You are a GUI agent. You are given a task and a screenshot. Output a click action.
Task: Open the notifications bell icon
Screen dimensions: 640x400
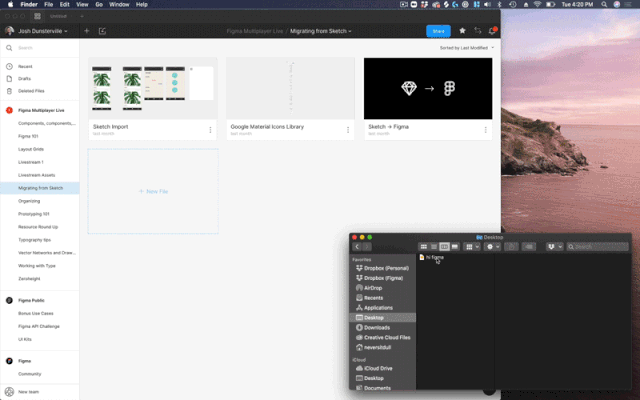[x=492, y=31]
